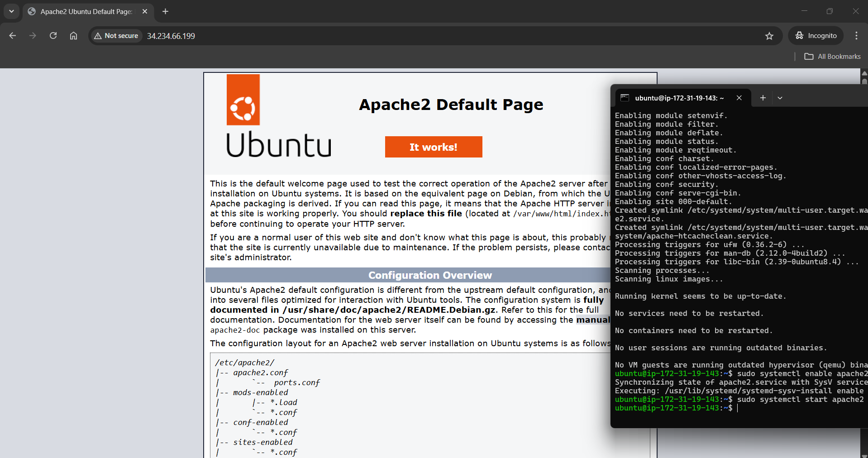Click the terminal prompt cursor line
The image size is (868, 458).
[x=677, y=408]
